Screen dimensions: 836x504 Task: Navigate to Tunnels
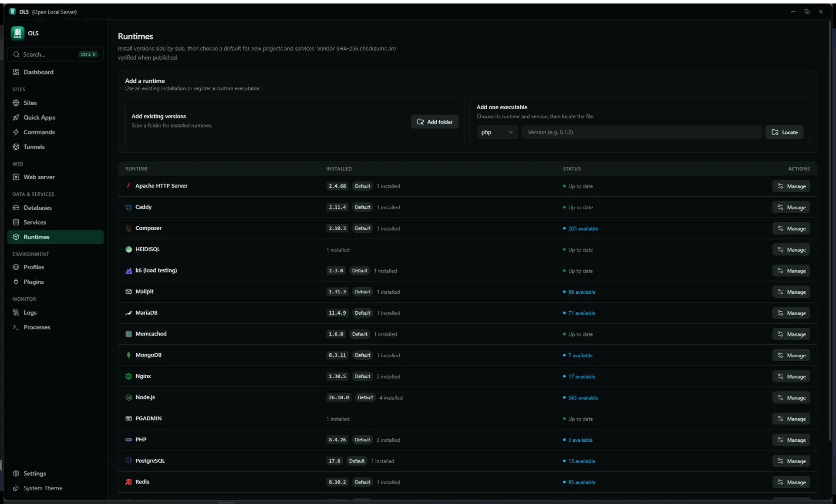tap(55, 147)
